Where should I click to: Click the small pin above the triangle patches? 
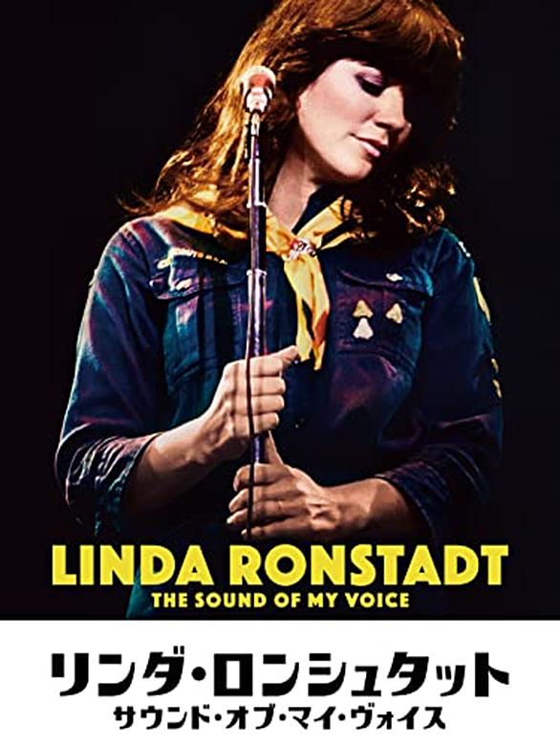pyautogui.click(x=395, y=276)
